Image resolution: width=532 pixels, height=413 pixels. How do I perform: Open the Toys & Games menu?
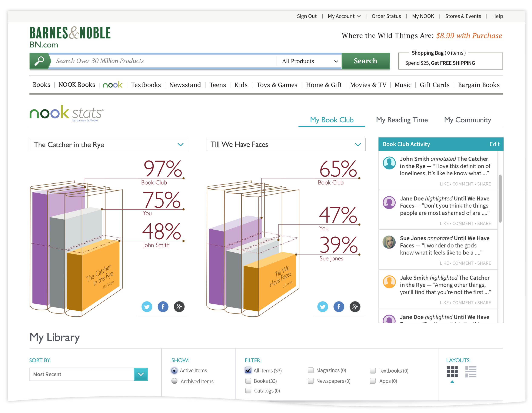click(x=277, y=85)
